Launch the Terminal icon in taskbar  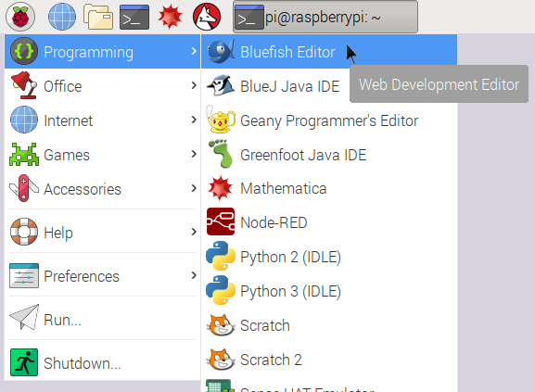click(x=134, y=17)
